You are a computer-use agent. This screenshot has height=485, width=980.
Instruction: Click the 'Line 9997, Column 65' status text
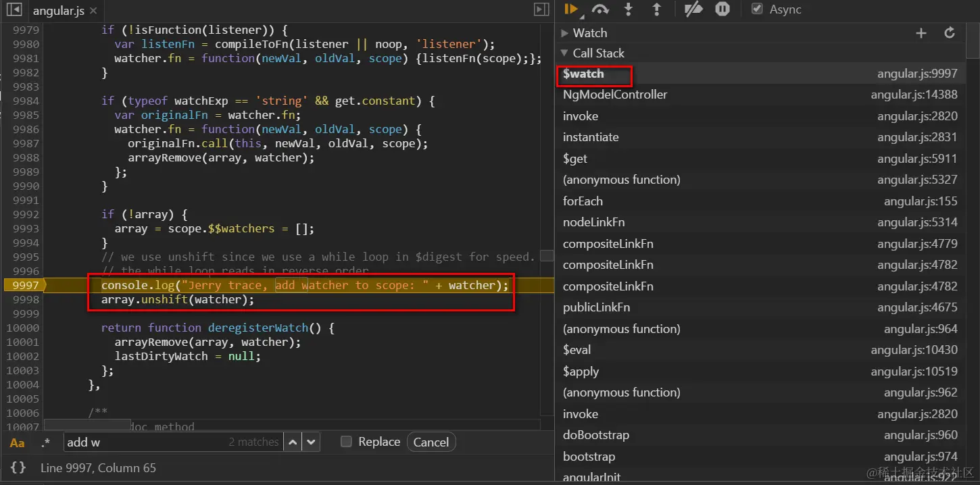coord(98,467)
